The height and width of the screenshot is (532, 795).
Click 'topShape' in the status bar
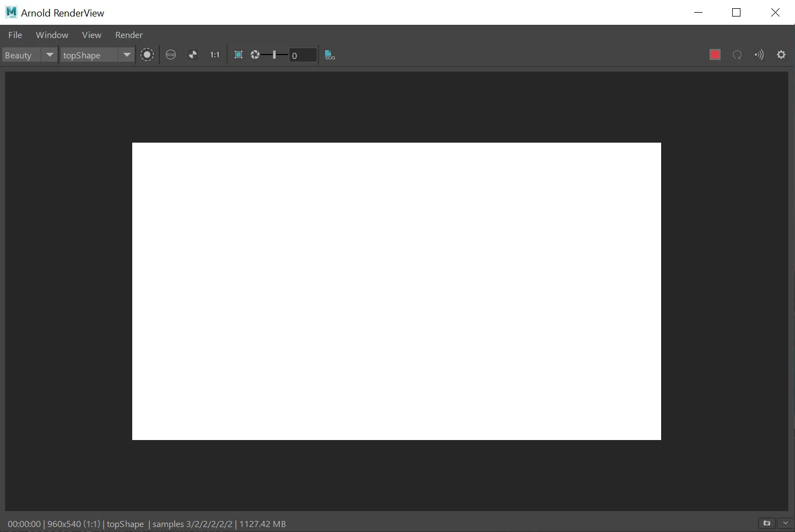point(125,524)
